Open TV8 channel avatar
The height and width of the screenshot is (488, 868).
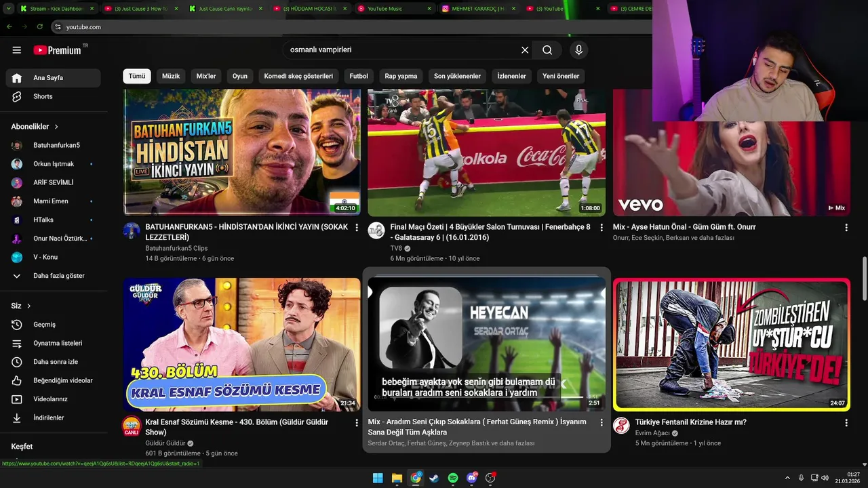[x=376, y=230]
